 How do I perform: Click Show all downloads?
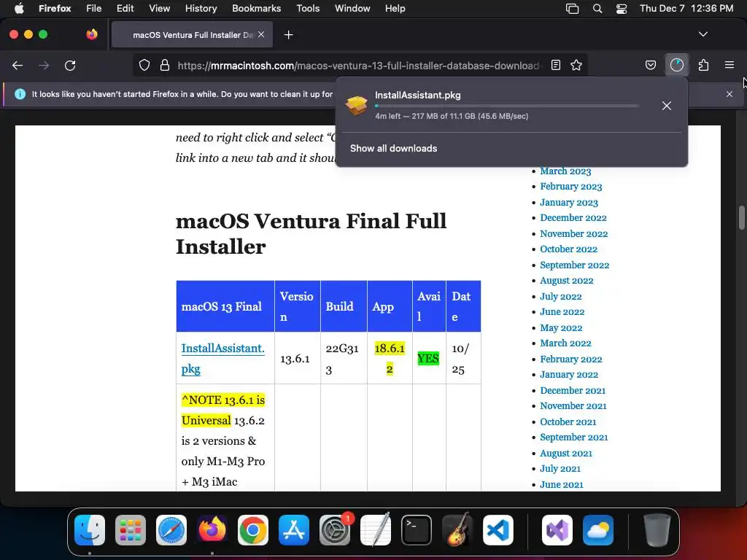click(x=393, y=148)
